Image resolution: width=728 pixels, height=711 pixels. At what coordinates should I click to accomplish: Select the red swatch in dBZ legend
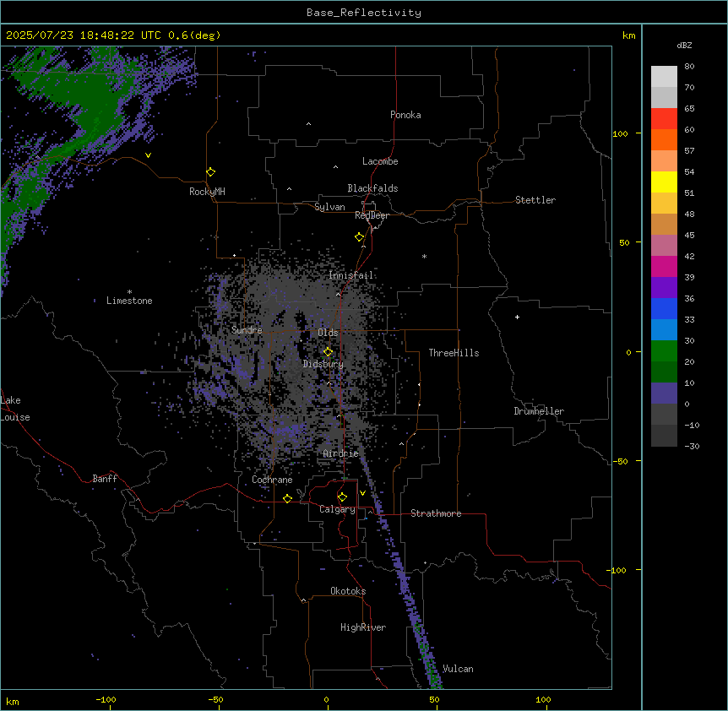point(664,119)
